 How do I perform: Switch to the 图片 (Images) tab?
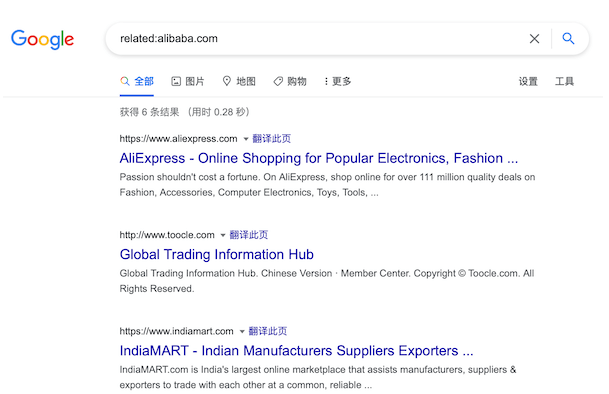(x=188, y=81)
